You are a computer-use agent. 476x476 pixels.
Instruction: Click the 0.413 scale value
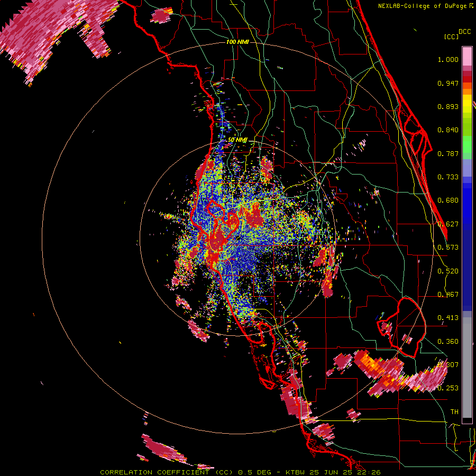(448, 318)
